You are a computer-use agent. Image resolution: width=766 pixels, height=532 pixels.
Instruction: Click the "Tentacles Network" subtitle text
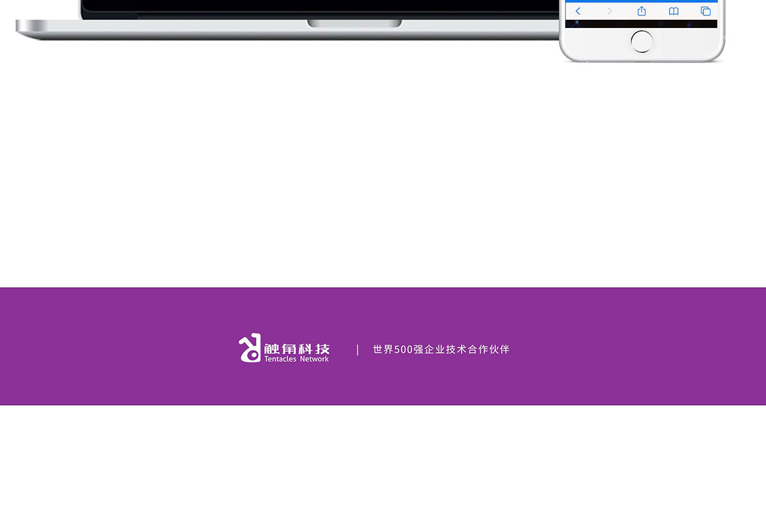pos(297,359)
